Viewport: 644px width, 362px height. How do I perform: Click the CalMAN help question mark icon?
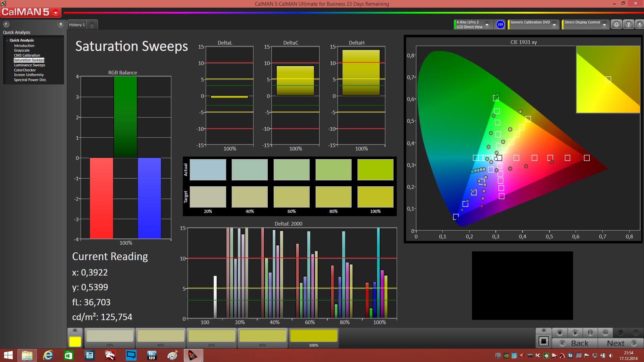pos(629,24)
